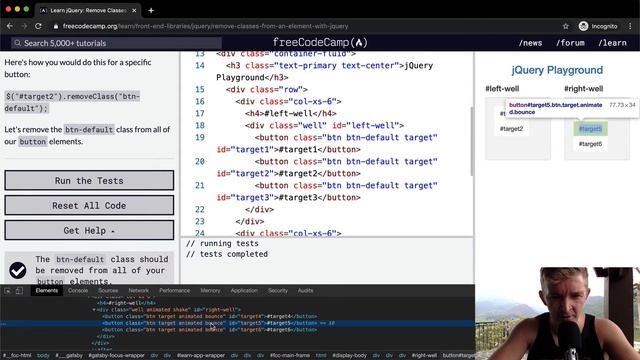Click the yellow macOS minimize window button
Image resolution: width=640 pixels, height=360 pixels.
(x=18, y=9)
